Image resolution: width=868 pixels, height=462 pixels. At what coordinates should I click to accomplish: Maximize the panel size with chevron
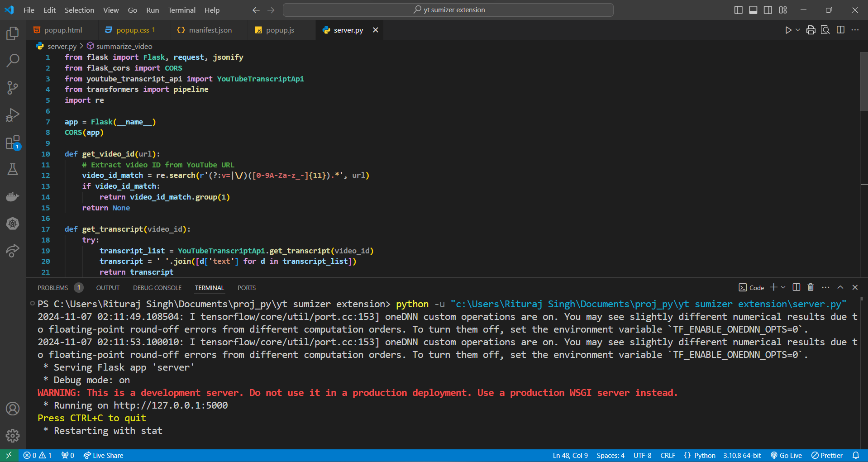[840, 287]
